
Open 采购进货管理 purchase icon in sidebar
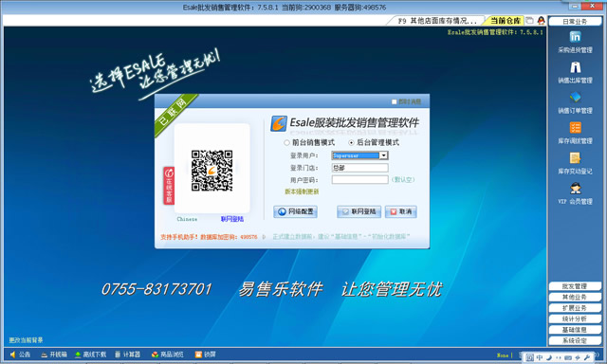(x=575, y=37)
